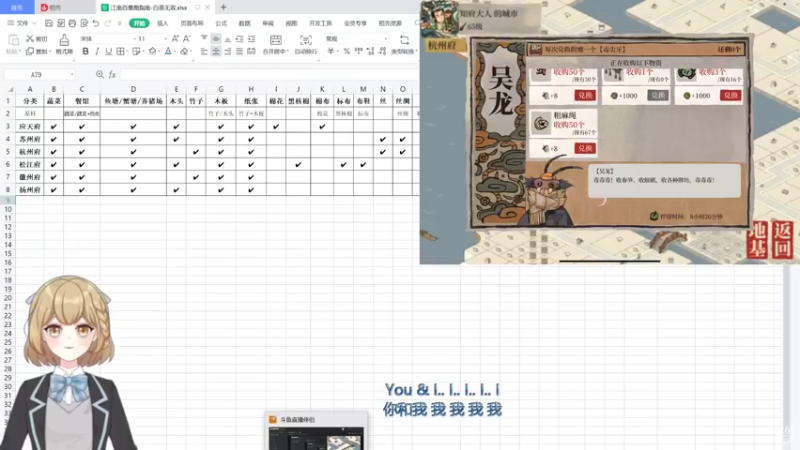Switch to the 视图 ribbon tab

(x=291, y=23)
